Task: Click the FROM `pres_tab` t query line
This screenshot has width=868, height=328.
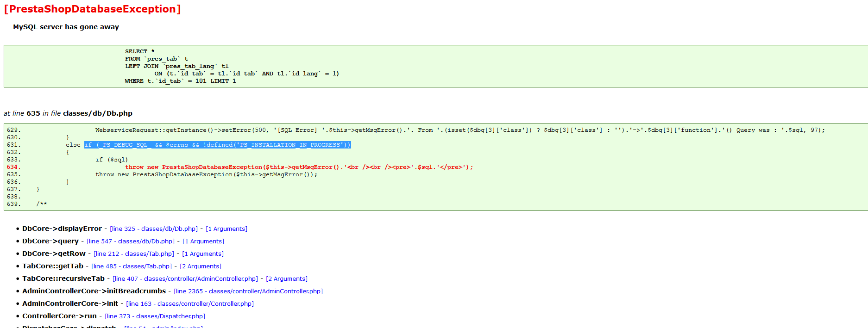Action: (x=157, y=59)
